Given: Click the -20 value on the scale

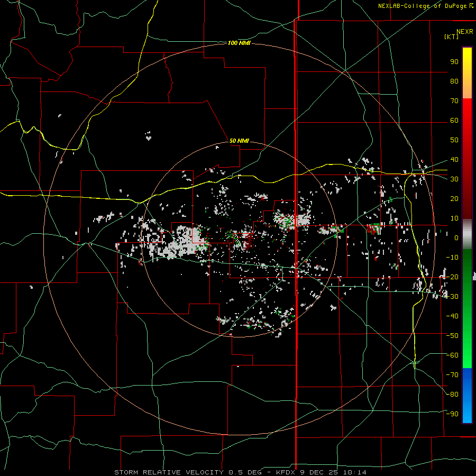Looking at the screenshot, I should pos(452,277).
